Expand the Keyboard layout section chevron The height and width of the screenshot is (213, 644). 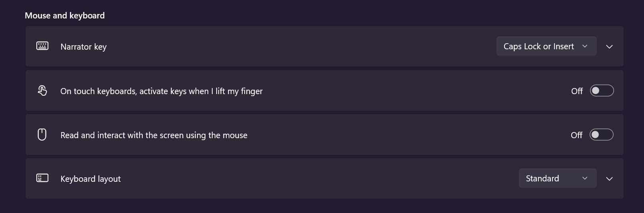click(609, 179)
